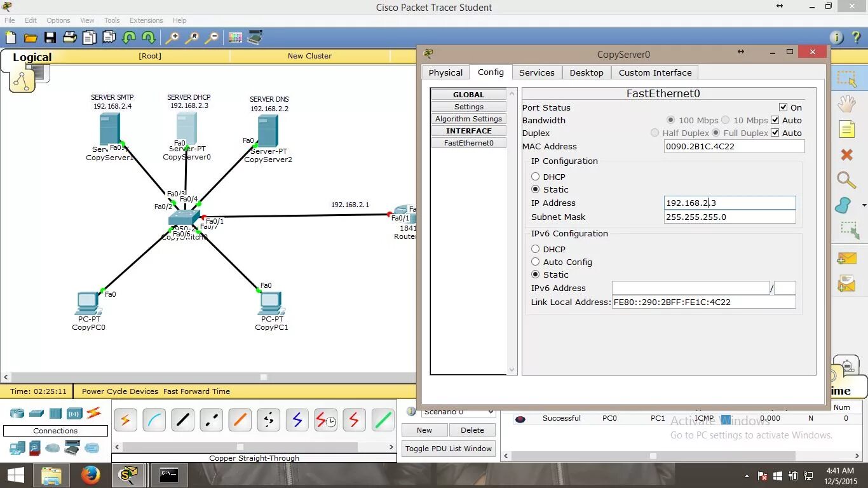The height and width of the screenshot is (488, 868).
Task: Open the shape tool dropdown arrow
Action: click(x=864, y=205)
